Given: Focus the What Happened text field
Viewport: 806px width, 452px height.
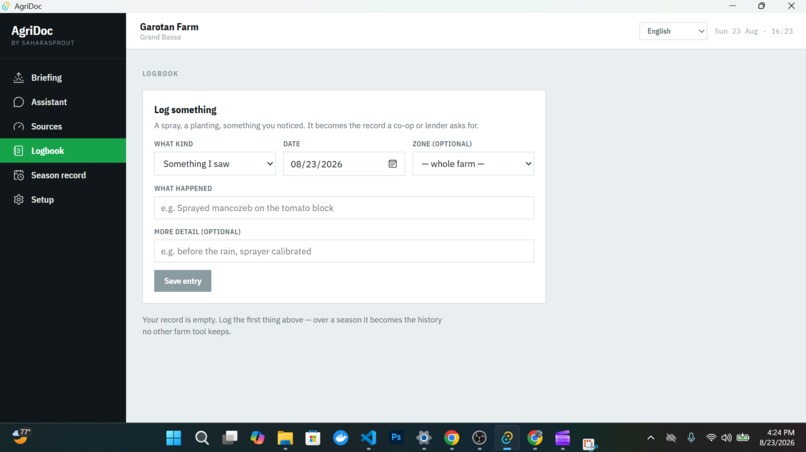Looking at the screenshot, I should tap(344, 208).
